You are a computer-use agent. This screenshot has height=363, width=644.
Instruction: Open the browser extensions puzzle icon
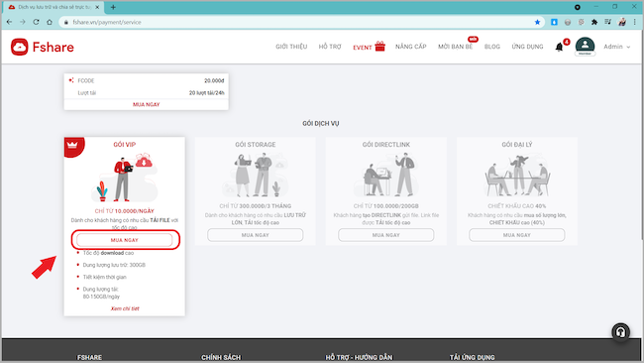pos(594,22)
